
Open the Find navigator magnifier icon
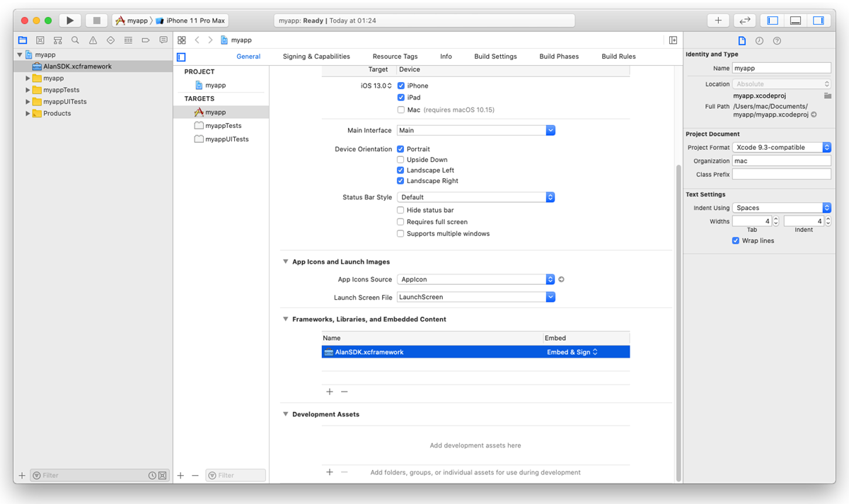(x=75, y=40)
